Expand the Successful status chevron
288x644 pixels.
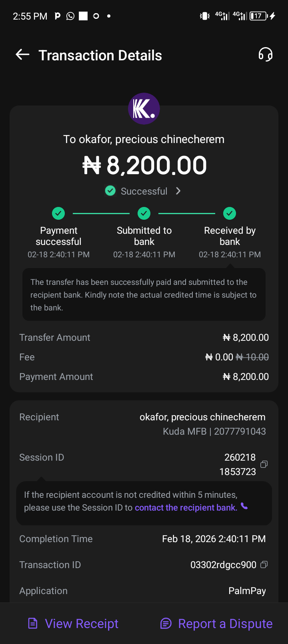pos(178,191)
